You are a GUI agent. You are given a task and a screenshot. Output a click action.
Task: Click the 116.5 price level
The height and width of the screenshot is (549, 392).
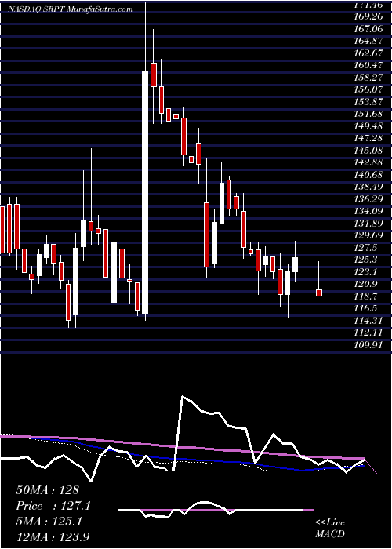pyautogui.click(x=367, y=307)
